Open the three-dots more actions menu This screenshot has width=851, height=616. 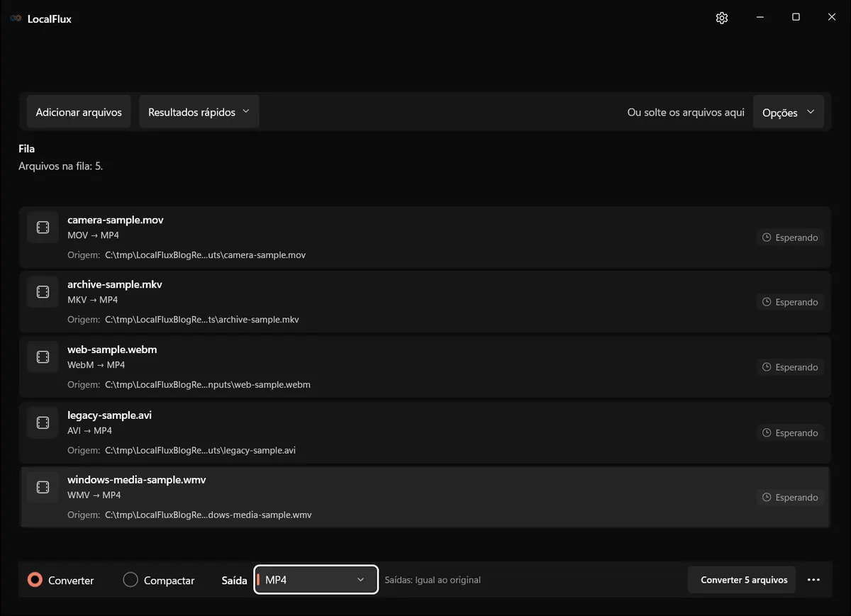[813, 580]
